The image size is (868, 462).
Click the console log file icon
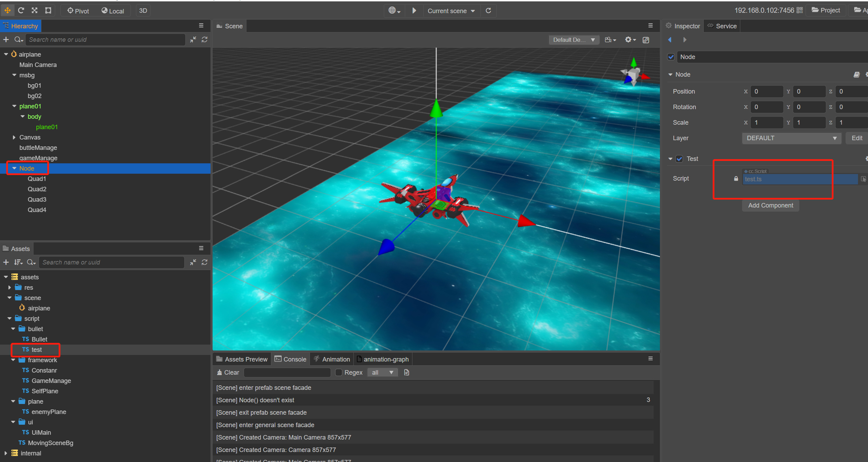407,373
